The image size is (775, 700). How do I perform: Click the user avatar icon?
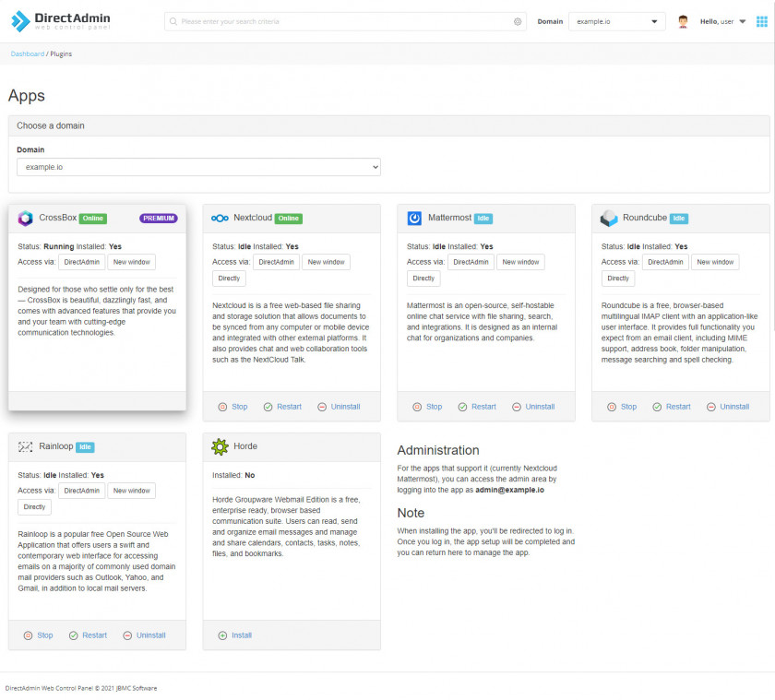(x=683, y=21)
